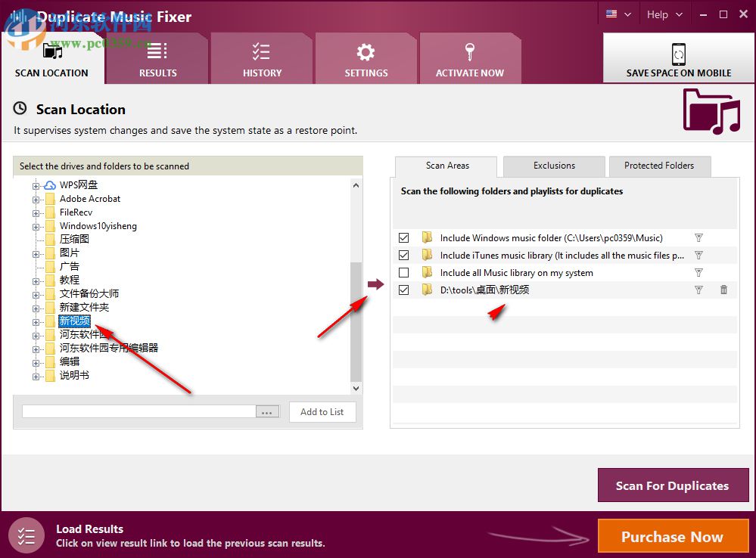
Task: Toggle Include iTunes music library checkbox
Action: pos(404,255)
